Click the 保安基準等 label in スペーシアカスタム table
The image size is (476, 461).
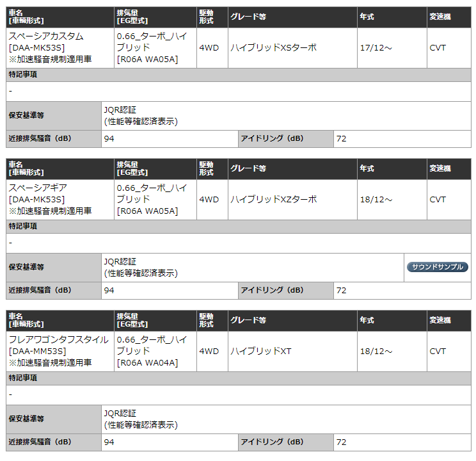[x=26, y=116]
